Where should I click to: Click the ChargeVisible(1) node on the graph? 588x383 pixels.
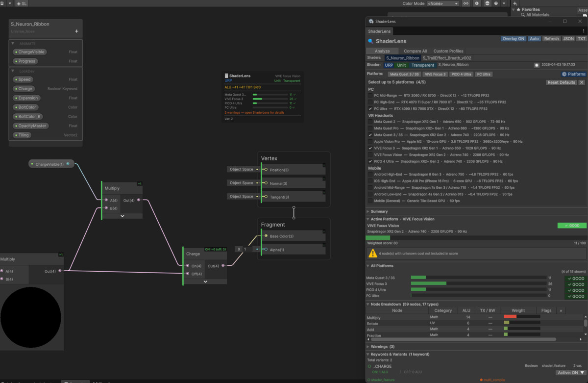click(51, 164)
